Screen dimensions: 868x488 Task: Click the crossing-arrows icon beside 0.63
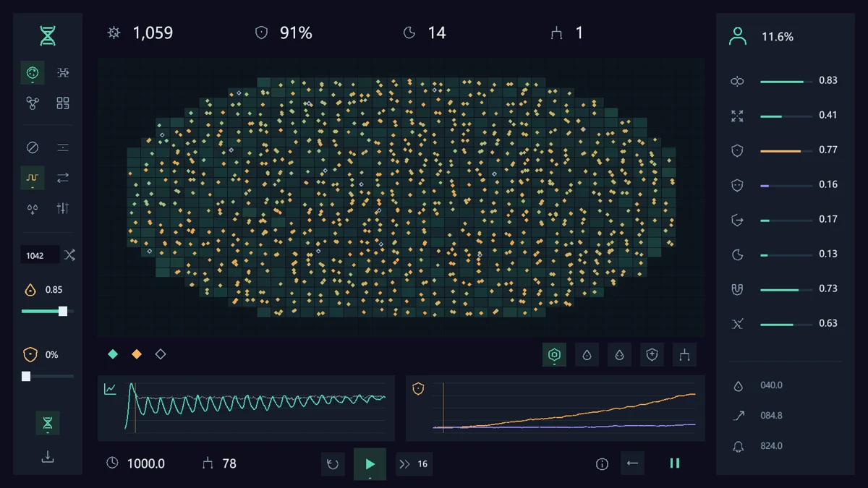pos(737,324)
